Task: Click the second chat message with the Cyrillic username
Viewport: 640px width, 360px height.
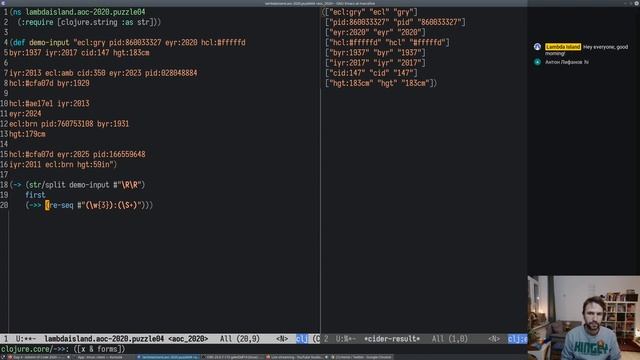Action: point(567,62)
